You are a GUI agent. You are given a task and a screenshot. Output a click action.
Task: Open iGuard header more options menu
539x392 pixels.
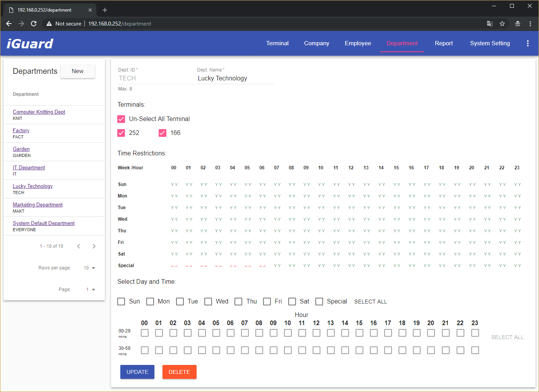pos(528,43)
